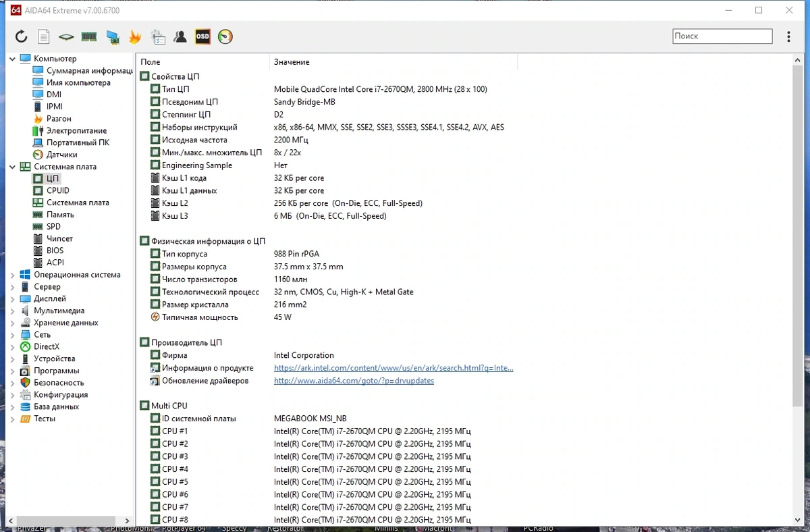This screenshot has height=532, width=810.
Task: Click the SPD module icon
Action: [38, 227]
